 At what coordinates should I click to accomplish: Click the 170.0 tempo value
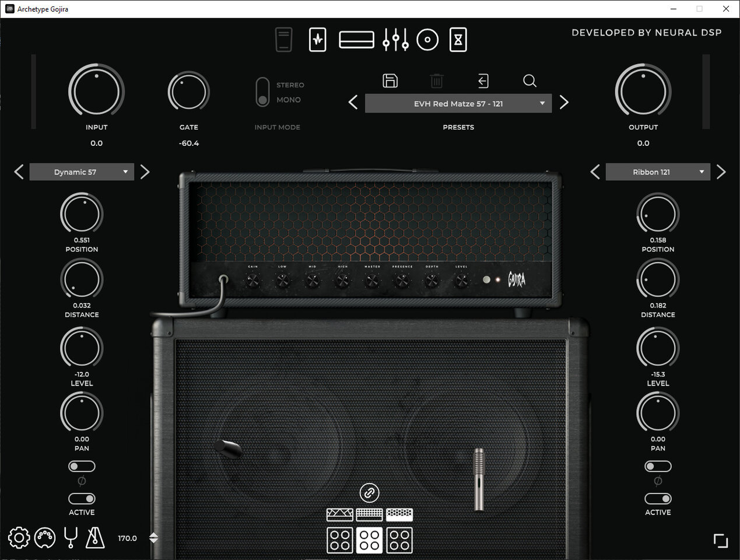click(x=127, y=538)
